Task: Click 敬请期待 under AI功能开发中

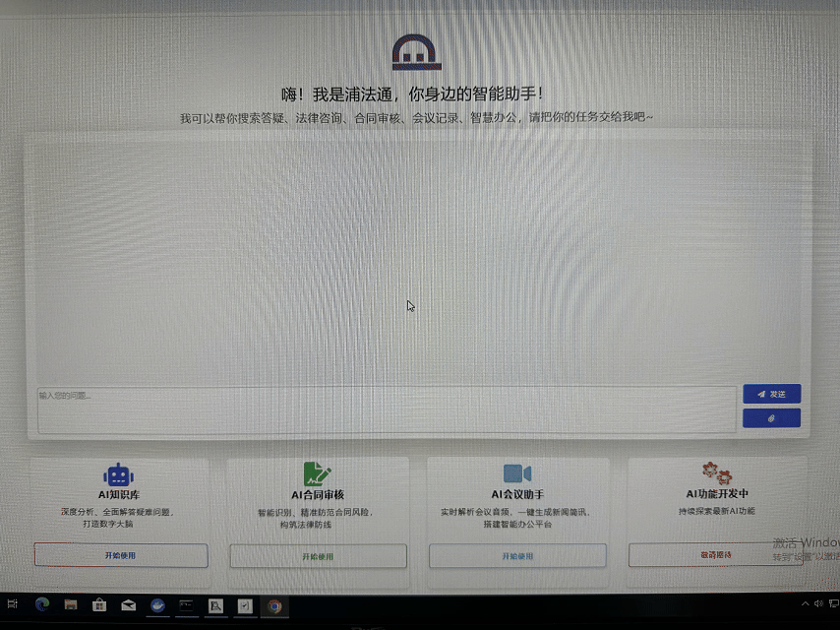Action: click(716, 555)
